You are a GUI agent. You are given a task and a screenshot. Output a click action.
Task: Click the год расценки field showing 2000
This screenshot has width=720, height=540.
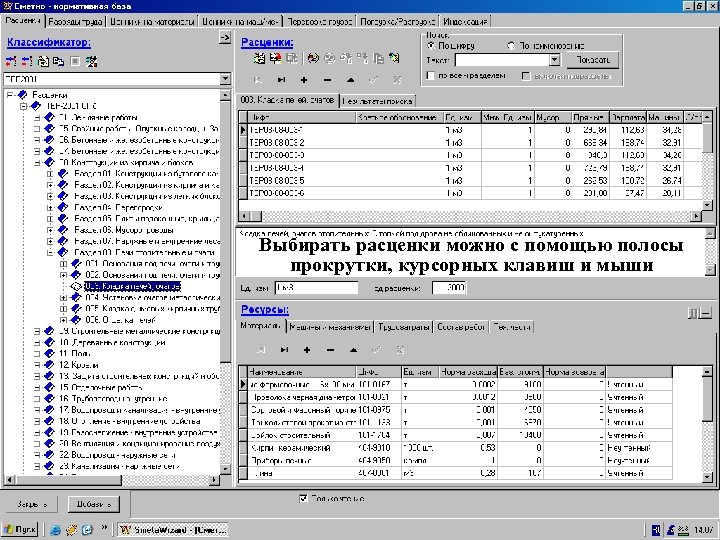coord(449,288)
